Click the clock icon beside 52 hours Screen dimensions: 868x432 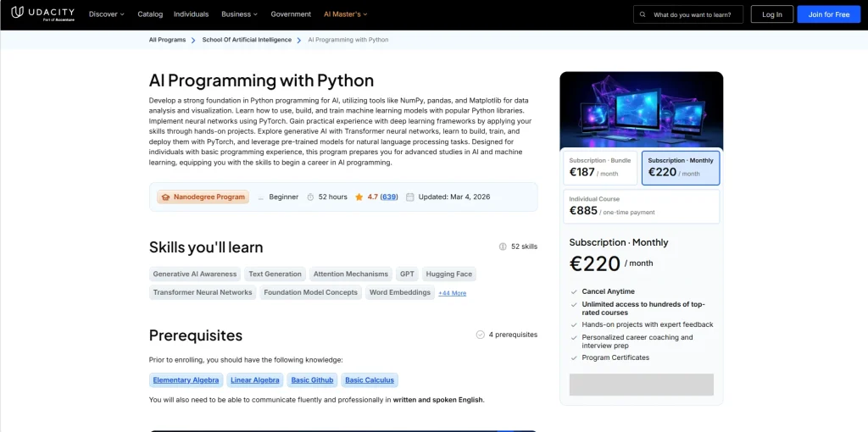point(310,197)
